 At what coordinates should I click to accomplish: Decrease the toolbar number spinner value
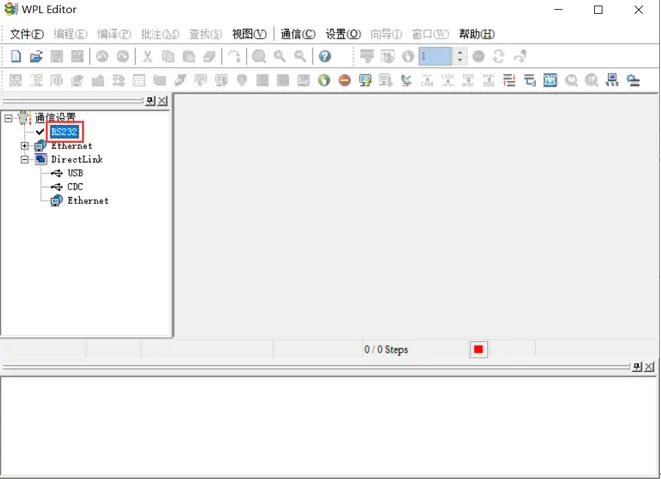(x=460, y=60)
